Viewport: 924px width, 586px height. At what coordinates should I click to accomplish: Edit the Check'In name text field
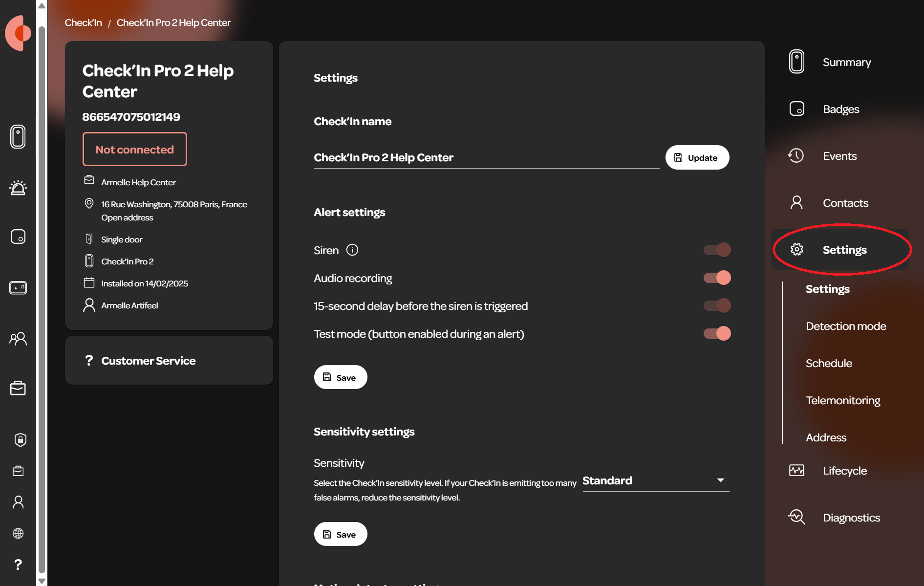(x=487, y=157)
